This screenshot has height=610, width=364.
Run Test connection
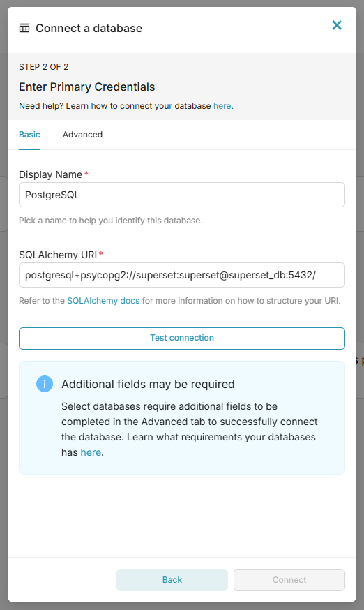pos(182,338)
